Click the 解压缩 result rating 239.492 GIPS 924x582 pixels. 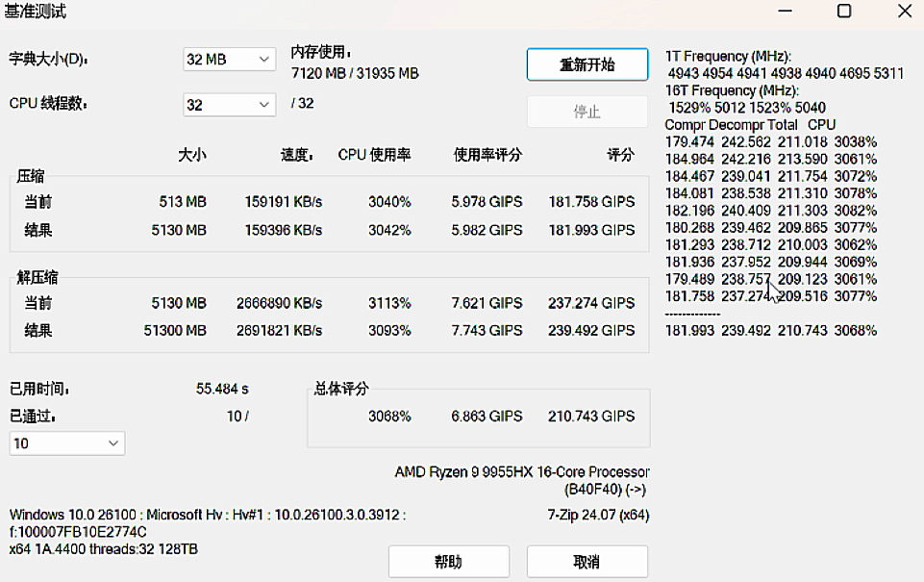tap(591, 330)
